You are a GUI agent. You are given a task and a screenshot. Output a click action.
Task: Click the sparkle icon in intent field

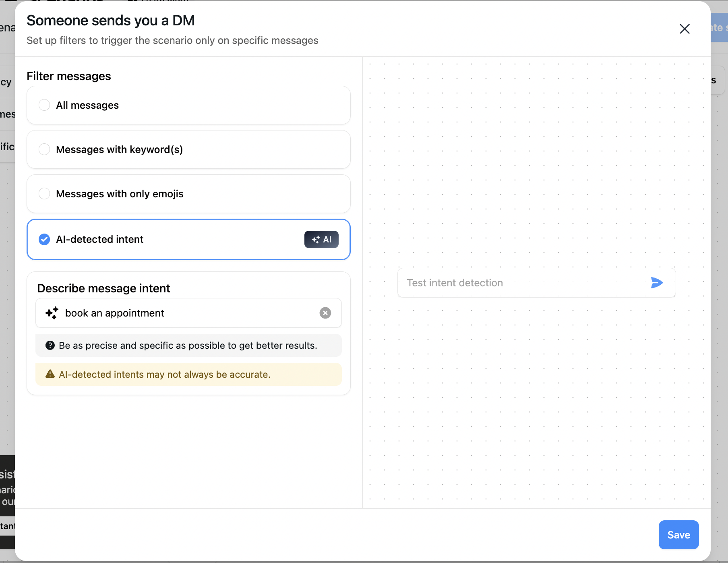(x=52, y=313)
